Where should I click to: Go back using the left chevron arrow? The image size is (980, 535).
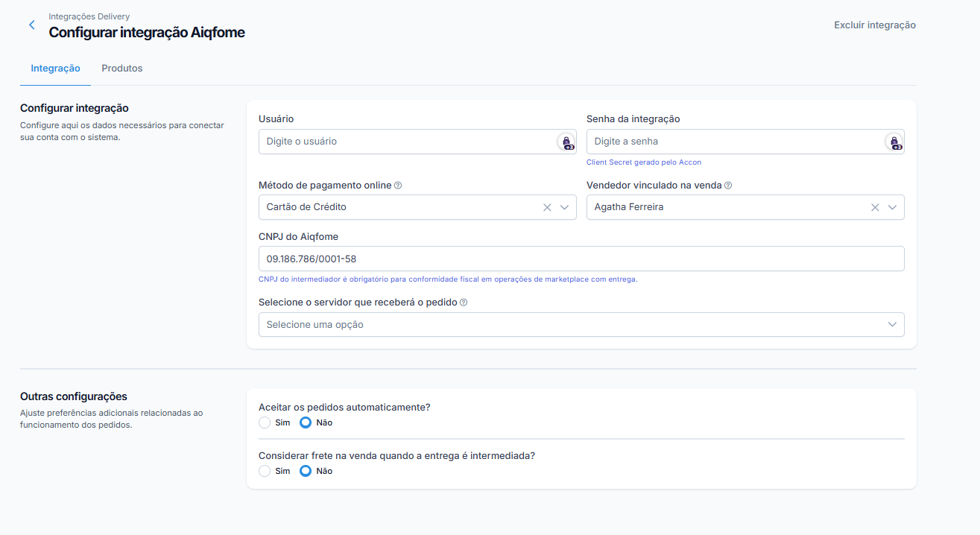tap(31, 25)
